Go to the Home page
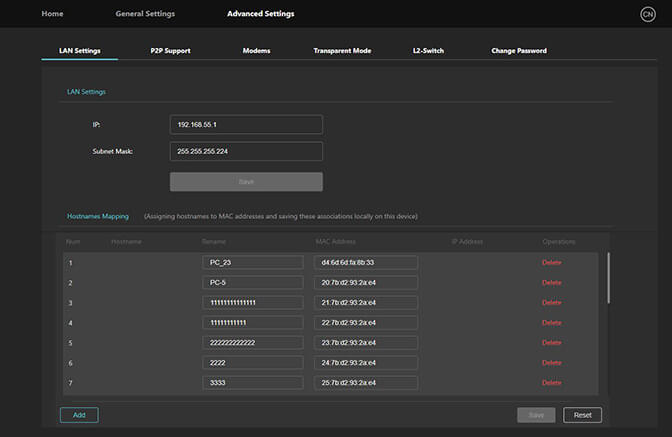 52,14
